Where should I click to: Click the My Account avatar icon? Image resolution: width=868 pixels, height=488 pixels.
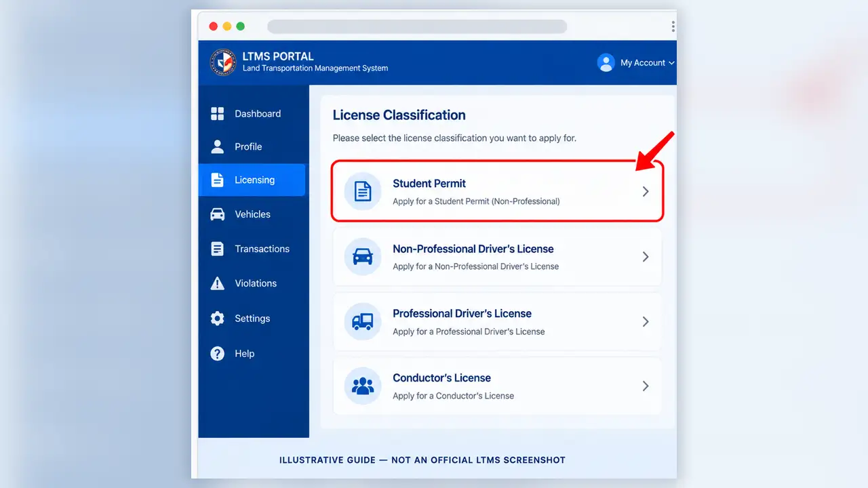(x=606, y=62)
